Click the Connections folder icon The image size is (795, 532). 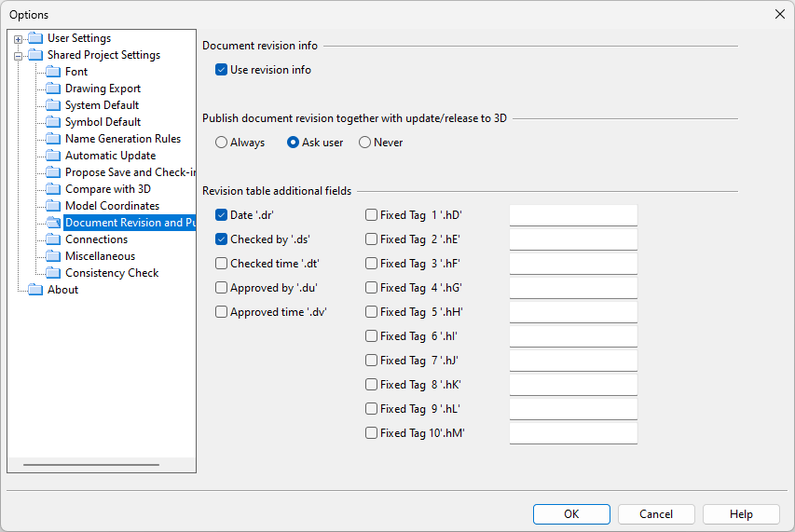pos(53,239)
